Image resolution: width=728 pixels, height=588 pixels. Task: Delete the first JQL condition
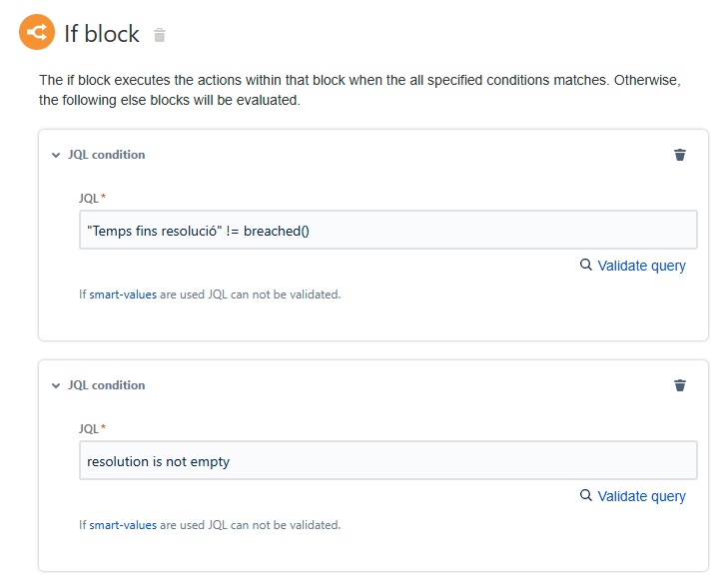point(680,155)
